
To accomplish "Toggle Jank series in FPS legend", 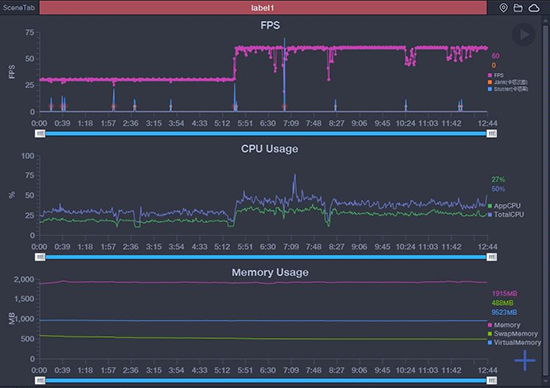I will coord(508,82).
